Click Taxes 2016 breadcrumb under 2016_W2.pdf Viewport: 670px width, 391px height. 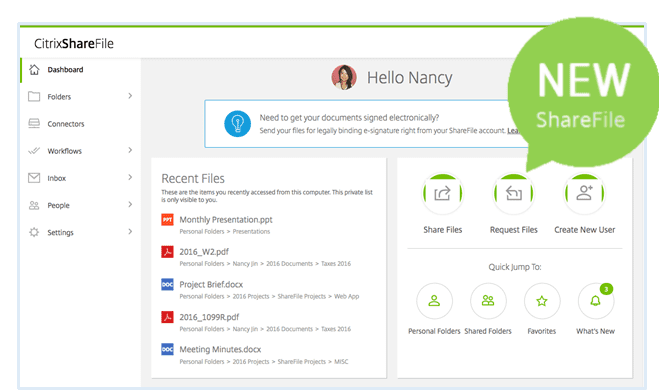click(336, 264)
